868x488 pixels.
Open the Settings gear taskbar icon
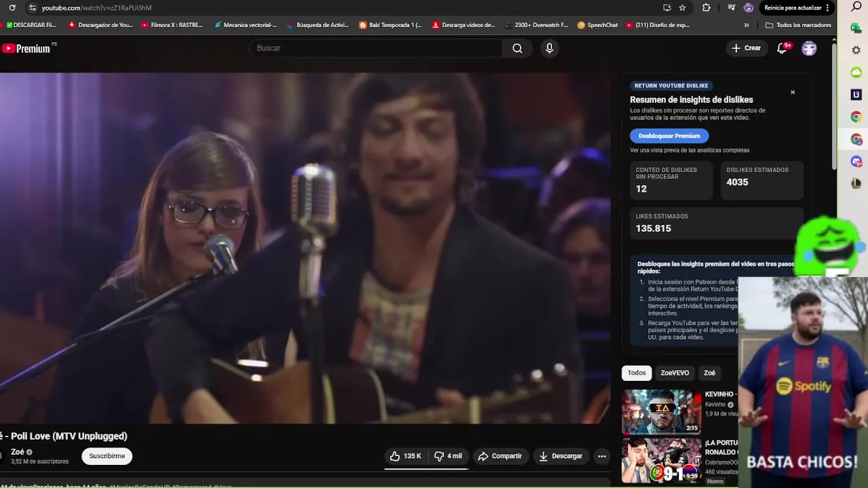(x=856, y=51)
